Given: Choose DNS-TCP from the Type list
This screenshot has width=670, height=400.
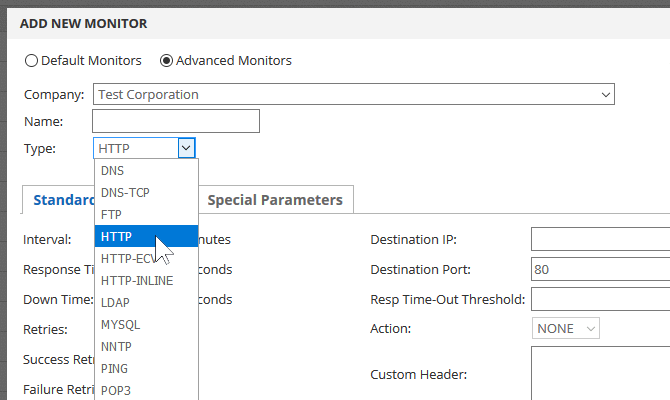Looking at the screenshot, I should click(125, 192).
